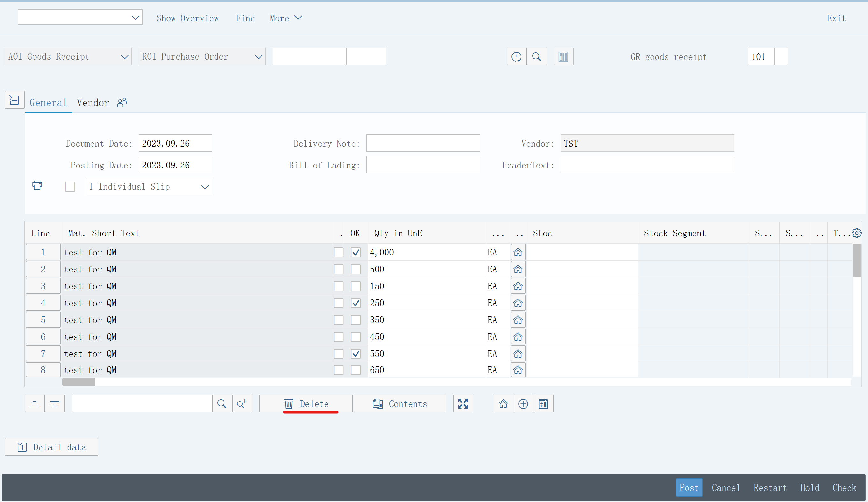868x502 pixels.
Task: Click the table vertical scrollbar thumb
Action: click(856, 260)
